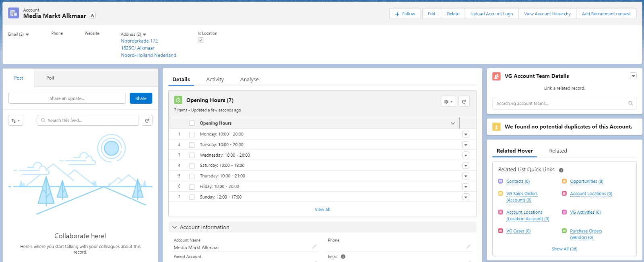Click the Is Location checkbox
Image resolution: width=644 pixels, height=262 pixels.
[x=200, y=40]
